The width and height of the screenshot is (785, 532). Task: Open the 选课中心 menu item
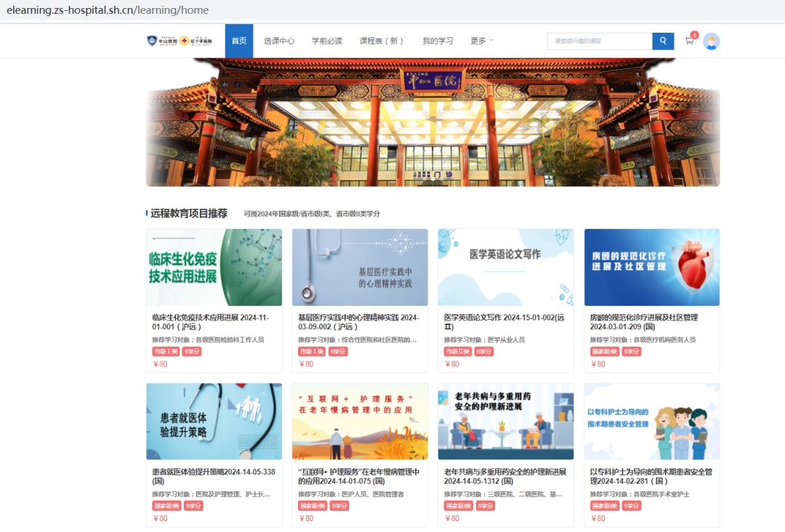[x=279, y=41]
